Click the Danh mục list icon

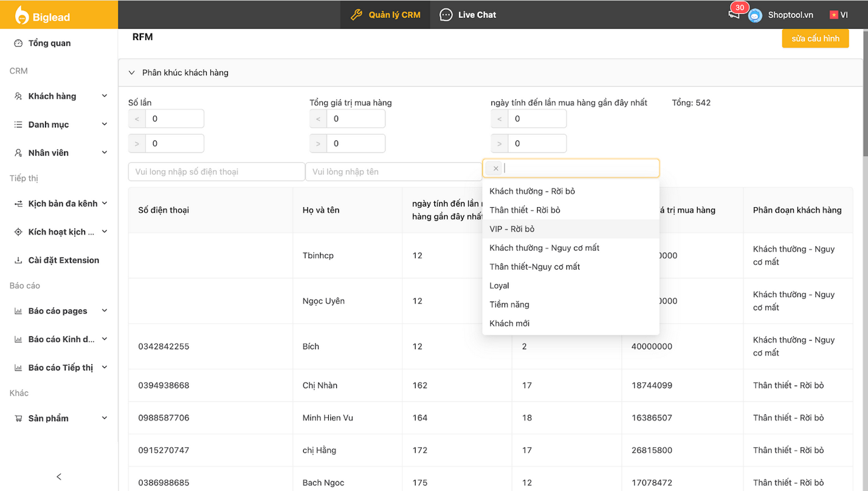[18, 125]
